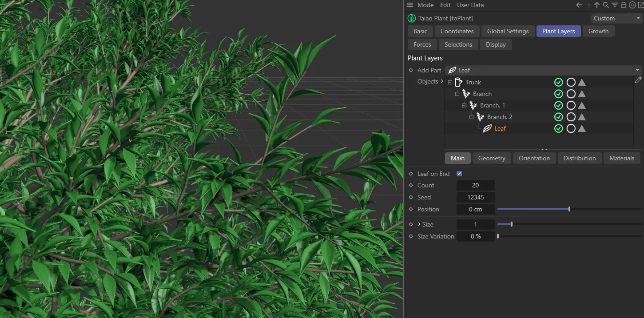Switch to the Growth settings tab
The height and width of the screenshot is (318, 644).
598,31
